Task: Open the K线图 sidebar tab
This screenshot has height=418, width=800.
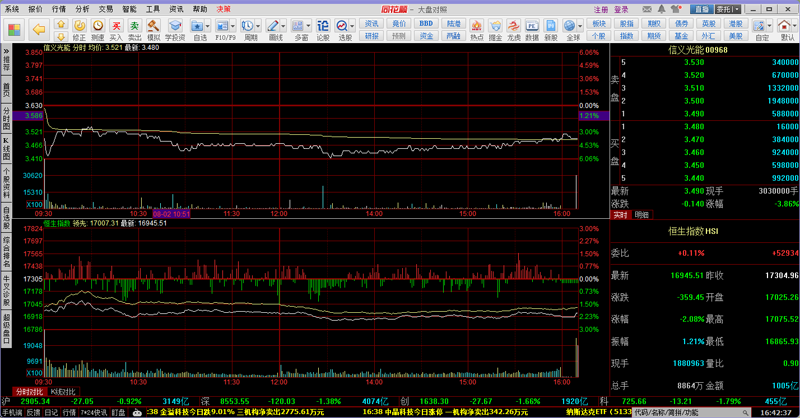Action: click(x=6, y=148)
